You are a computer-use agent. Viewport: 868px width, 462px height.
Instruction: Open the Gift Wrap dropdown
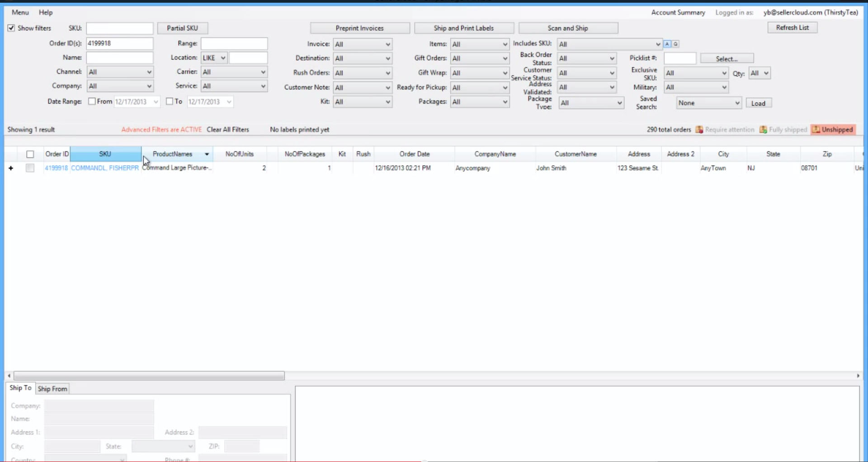pyautogui.click(x=480, y=73)
